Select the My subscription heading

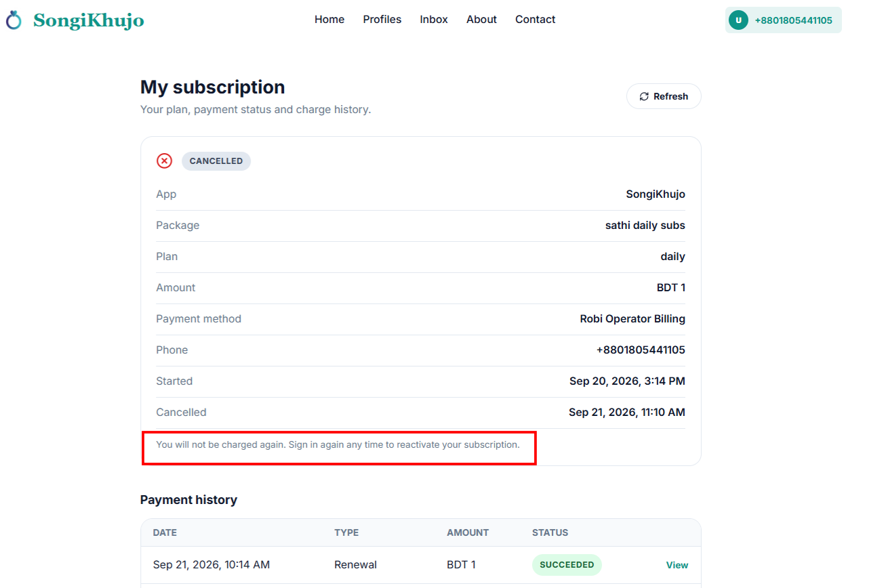(x=213, y=87)
